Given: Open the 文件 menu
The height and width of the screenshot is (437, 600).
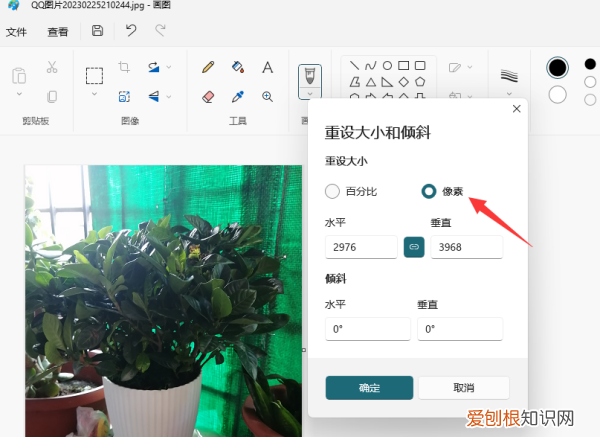Looking at the screenshot, I should point(16,32).
